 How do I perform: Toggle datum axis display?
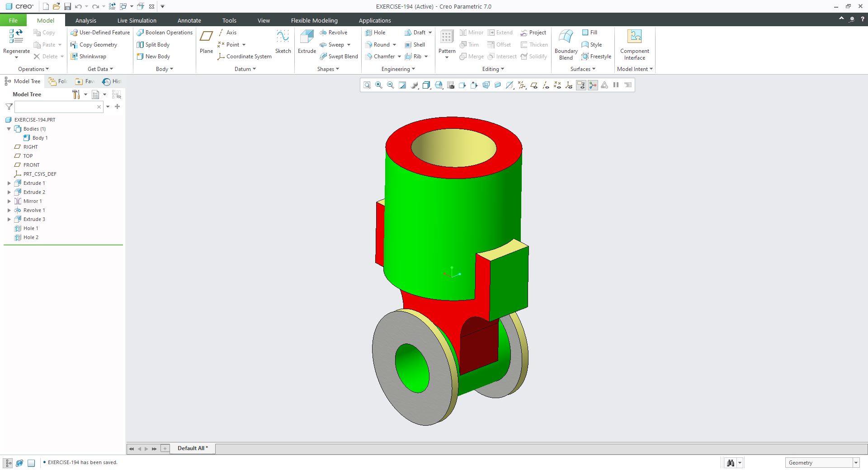click(x=546, y=85)
